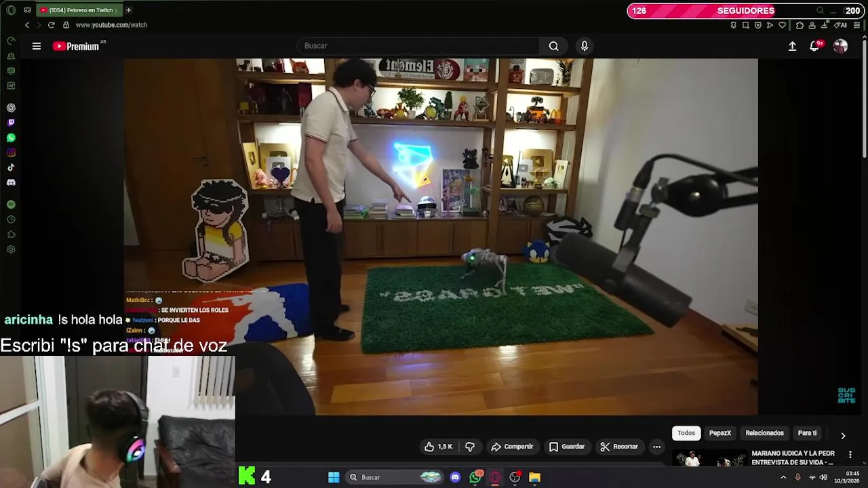Open MARIANO IUDICA video thumbnail
This screenshot has height=488, width=868.
click(709, 458)
